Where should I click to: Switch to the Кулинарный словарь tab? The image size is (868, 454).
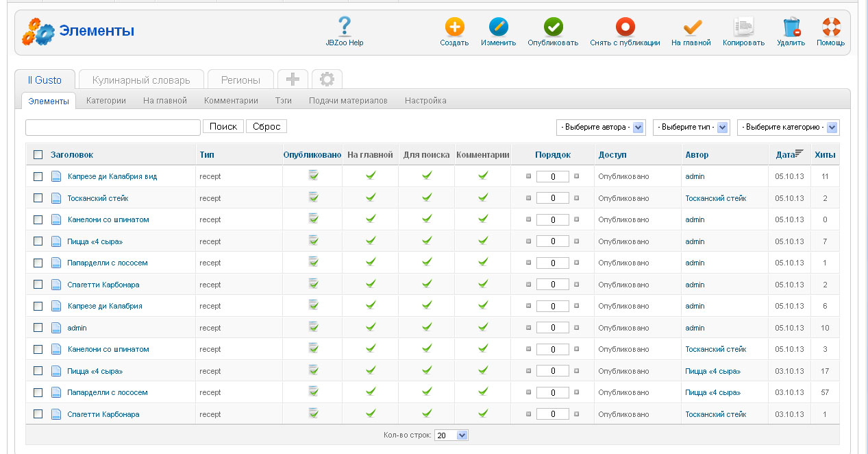pos(141,80)
